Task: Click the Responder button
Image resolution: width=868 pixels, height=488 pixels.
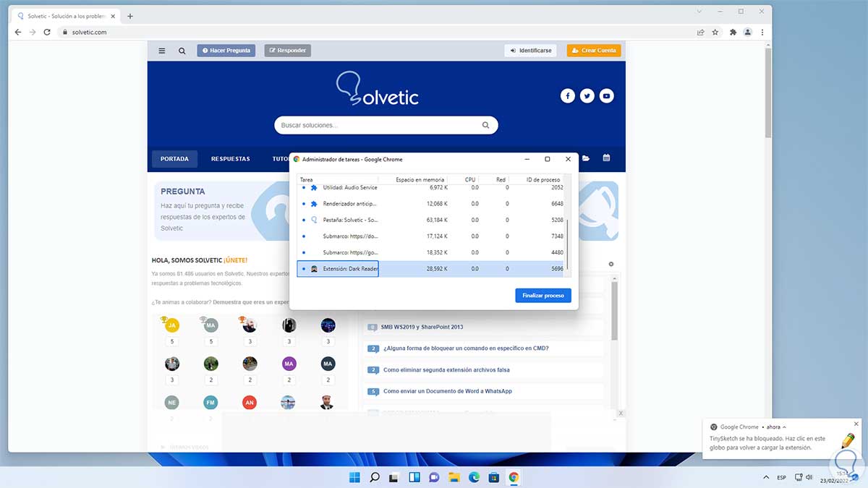Action: click(x=287, y=51)
